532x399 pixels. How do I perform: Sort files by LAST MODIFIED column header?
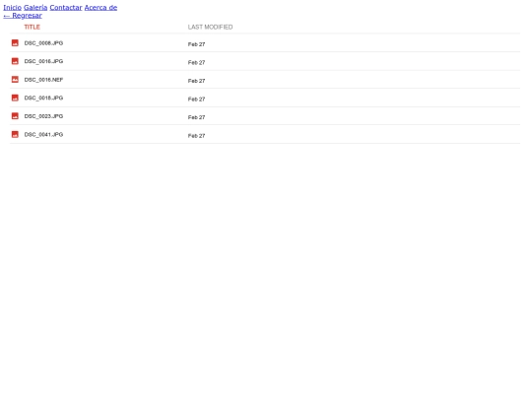[x=211, y=28]
